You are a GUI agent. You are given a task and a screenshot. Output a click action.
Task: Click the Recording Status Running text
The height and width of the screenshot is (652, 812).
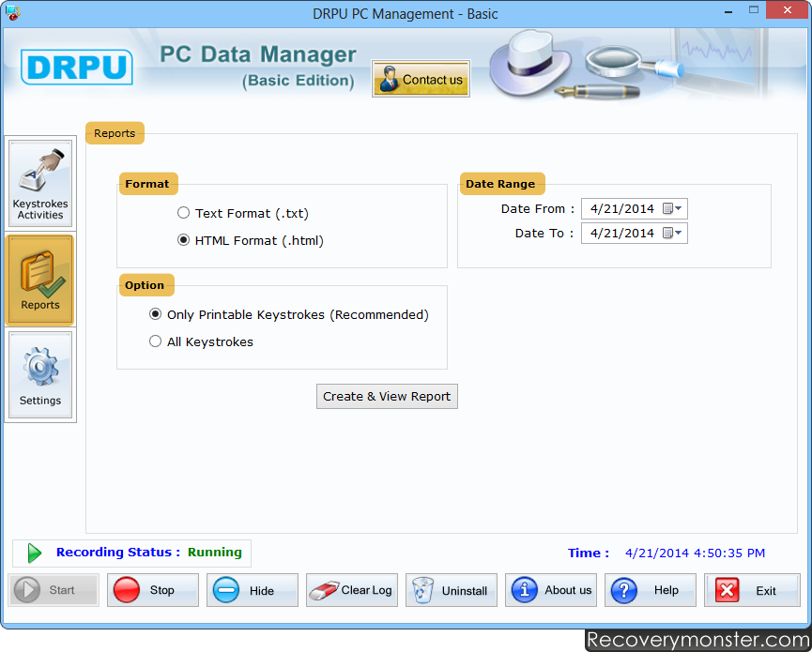149,553
